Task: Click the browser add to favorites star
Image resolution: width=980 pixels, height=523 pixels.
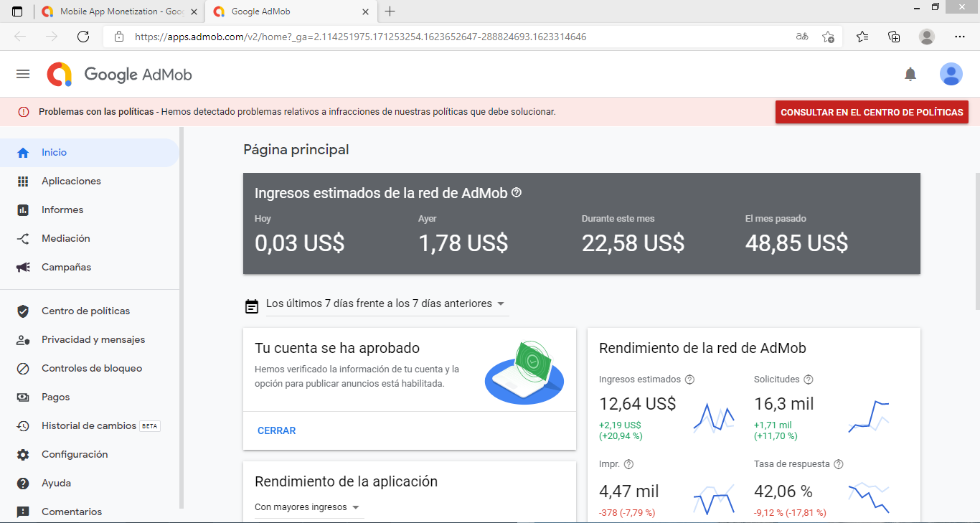Action: (829, 37)
